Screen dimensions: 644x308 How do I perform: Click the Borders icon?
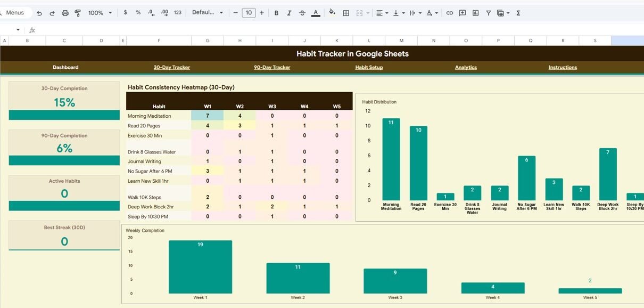tap(346, 13)
